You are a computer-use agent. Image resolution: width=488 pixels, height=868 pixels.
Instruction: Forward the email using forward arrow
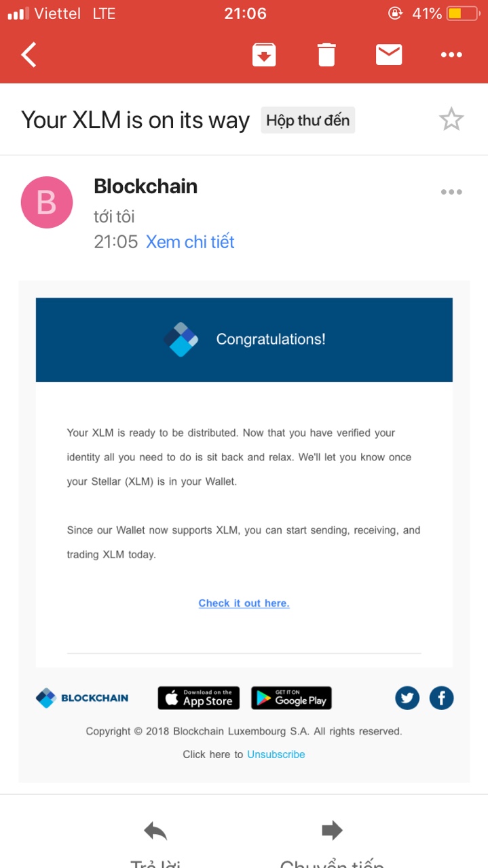pos(332,831)
